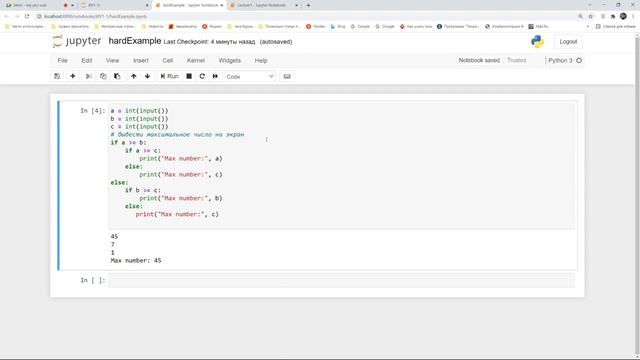Open the cell type Code dropdown

(249, 76)
